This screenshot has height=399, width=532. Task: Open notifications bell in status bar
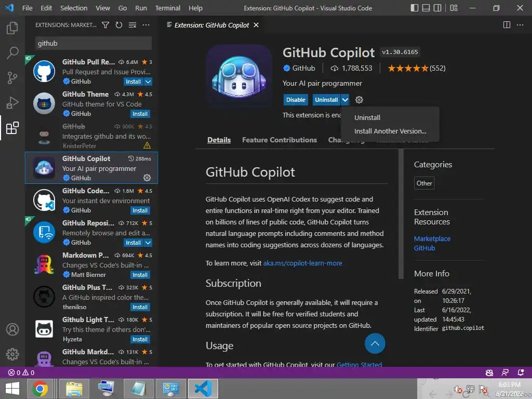pos(521,373)
